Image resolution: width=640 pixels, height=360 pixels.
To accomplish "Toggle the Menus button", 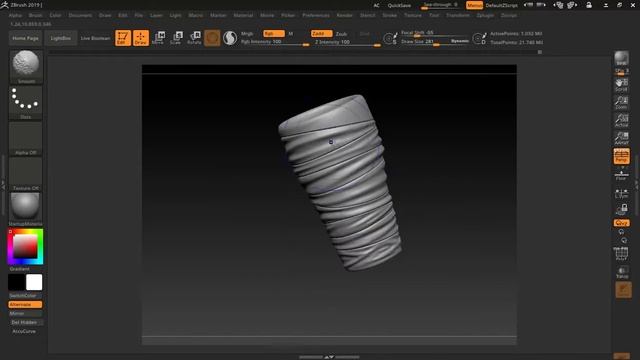I will point(474,5).
